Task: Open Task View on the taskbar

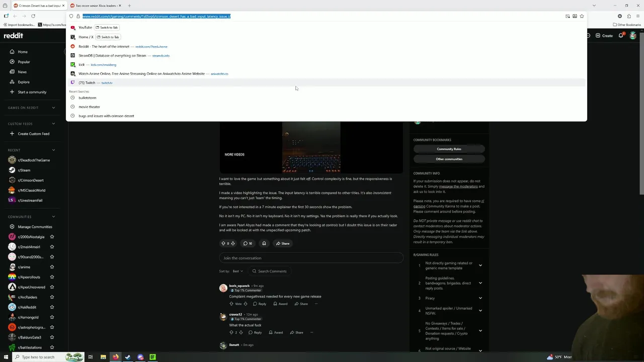Action: (91, 357)
